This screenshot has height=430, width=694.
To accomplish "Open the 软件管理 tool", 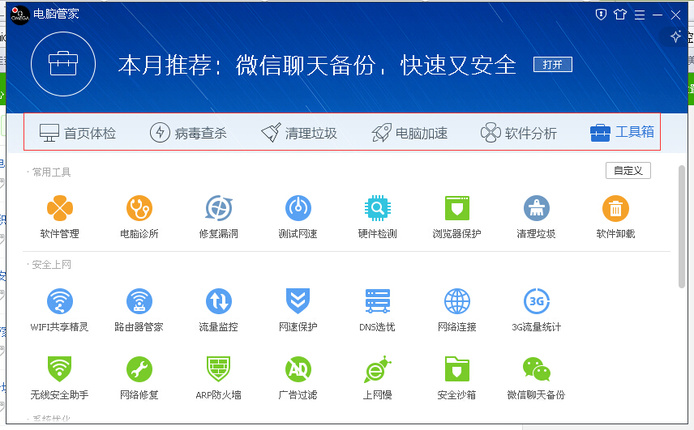I will 60,216.
